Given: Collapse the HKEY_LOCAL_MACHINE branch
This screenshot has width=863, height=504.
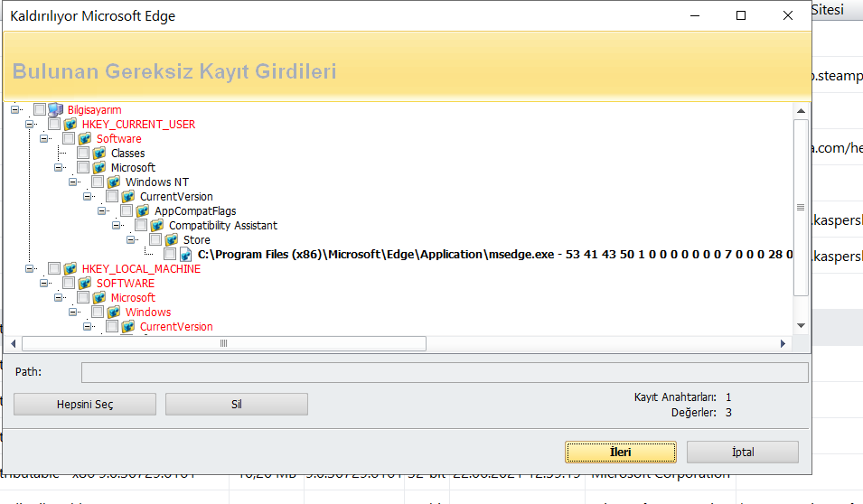Looking at the screenshot, I should (29, 268).
